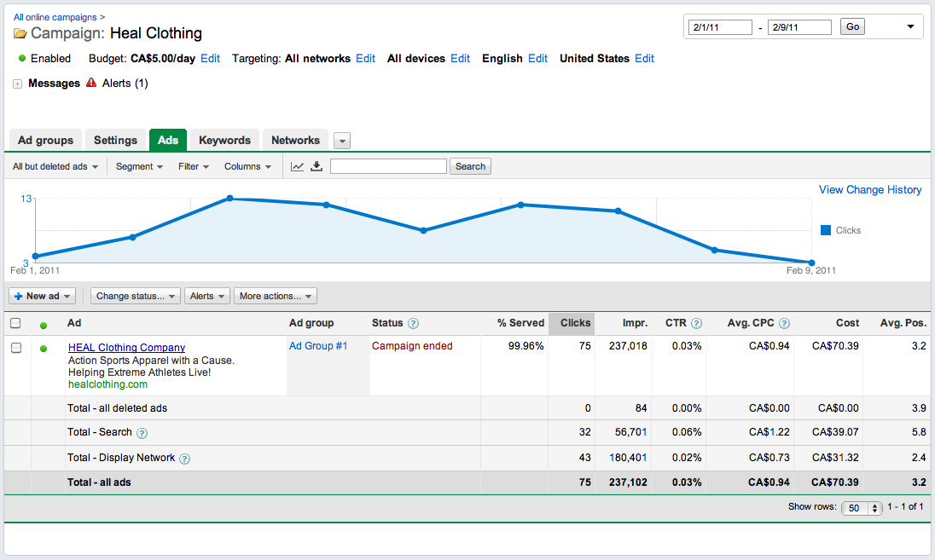
Task: Click the Go date button
Action: [x=852, y=26]
